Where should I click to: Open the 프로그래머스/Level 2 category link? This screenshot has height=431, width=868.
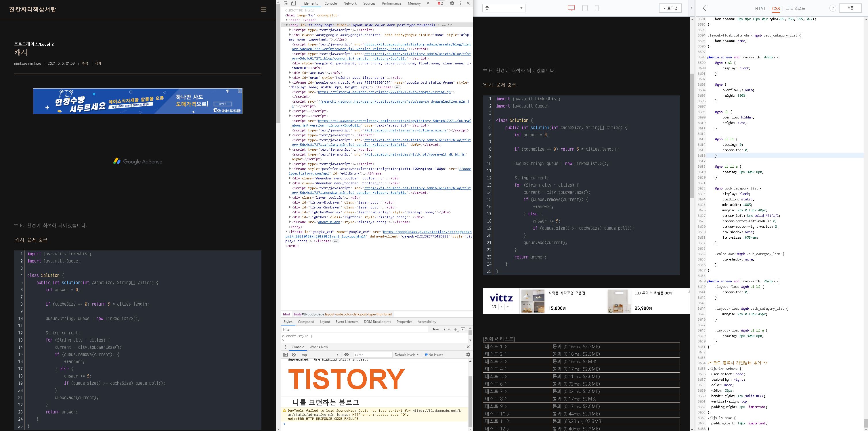pos(34,44)
